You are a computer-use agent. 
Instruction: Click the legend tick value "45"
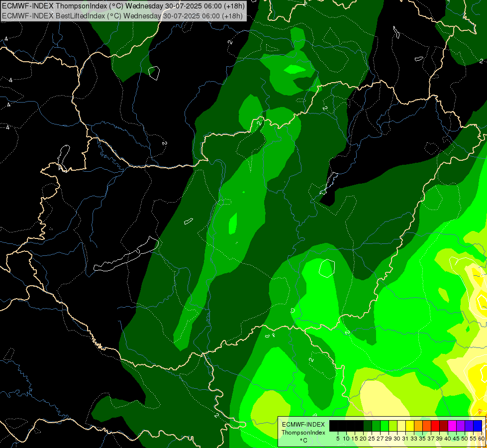(x=456, y=439)
